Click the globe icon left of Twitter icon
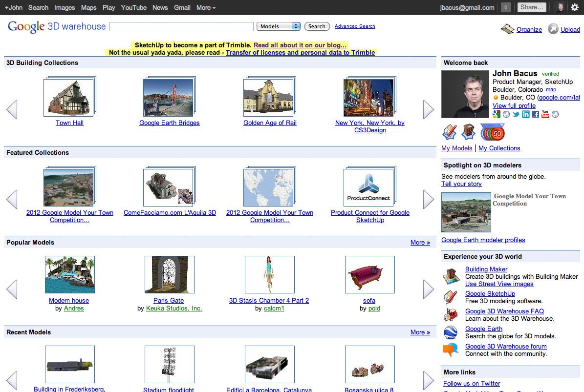Image resolution: width=584 pixels, height=392 pixels. pos(506,114)
